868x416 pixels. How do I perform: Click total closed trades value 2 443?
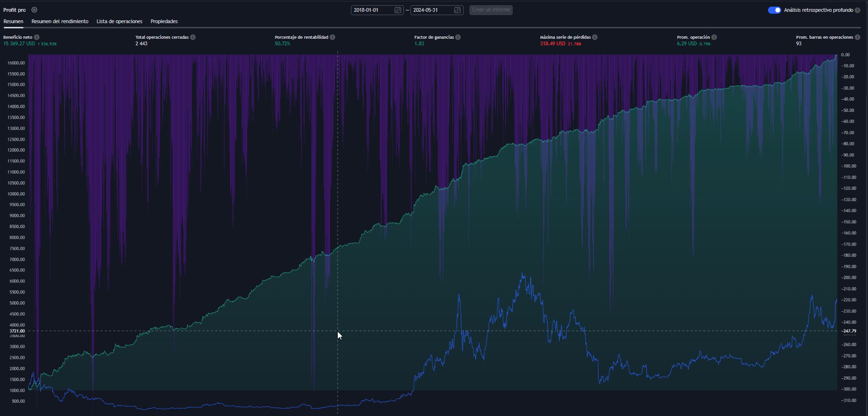[x=142, y=43]
